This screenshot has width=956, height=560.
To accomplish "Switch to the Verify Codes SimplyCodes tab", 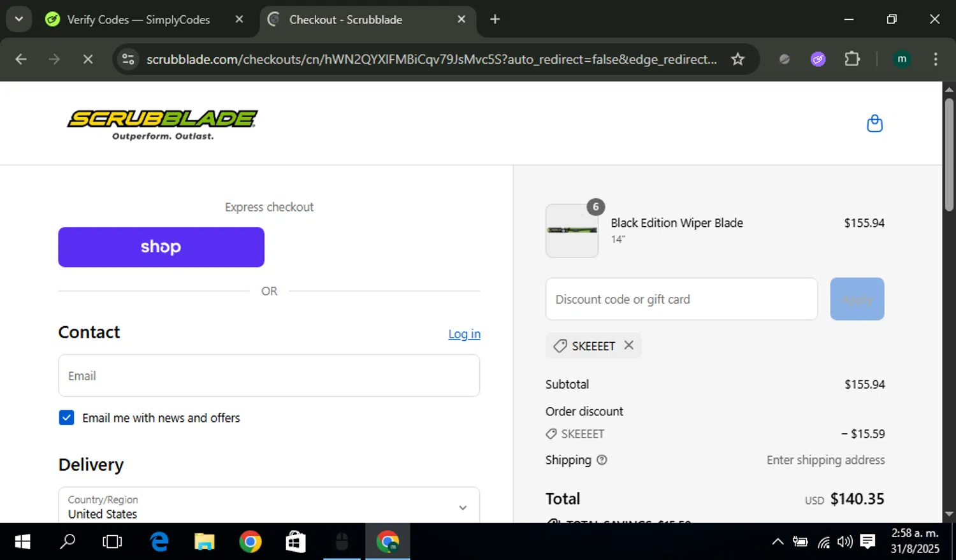I will click(138, 19).
